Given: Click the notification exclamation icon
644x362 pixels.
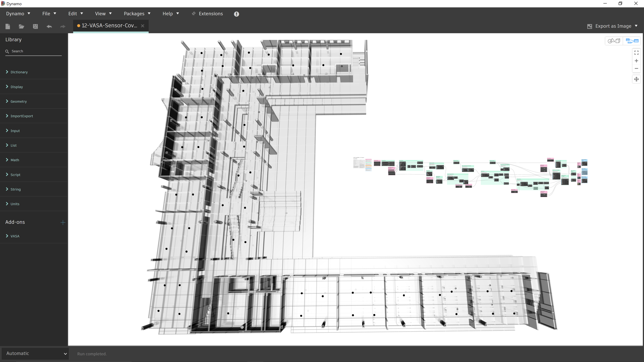Looking at the screenshot, I should (x=236, y=14).
